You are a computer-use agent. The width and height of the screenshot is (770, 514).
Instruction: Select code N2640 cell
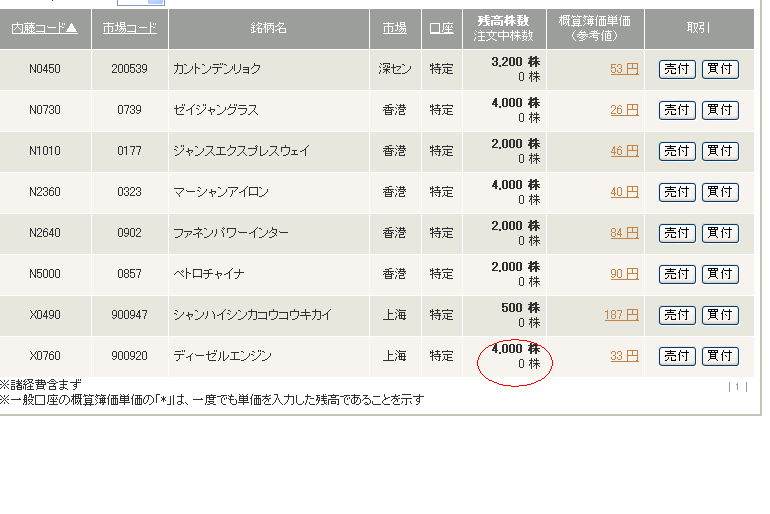pos(45,233)
